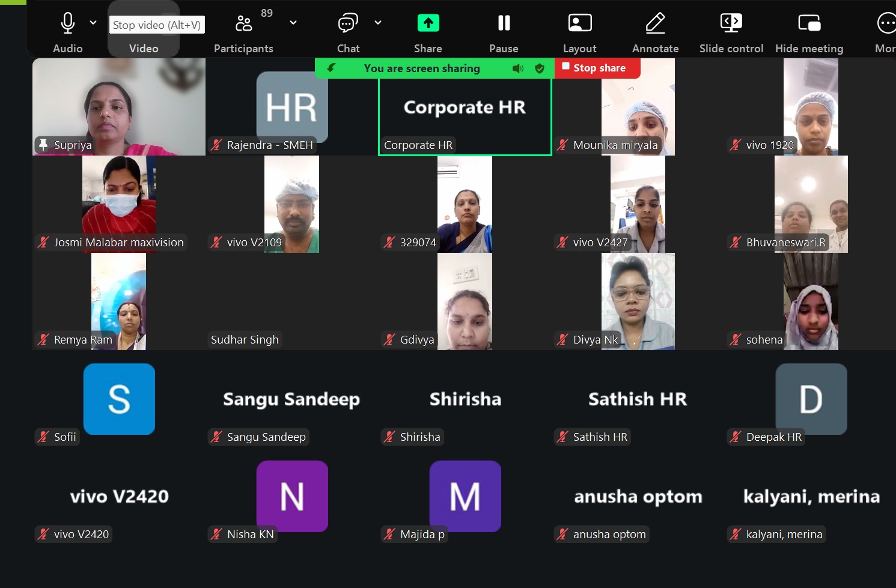
Task: Click the Layout icon in toolbar
Action: click(579, 23)
